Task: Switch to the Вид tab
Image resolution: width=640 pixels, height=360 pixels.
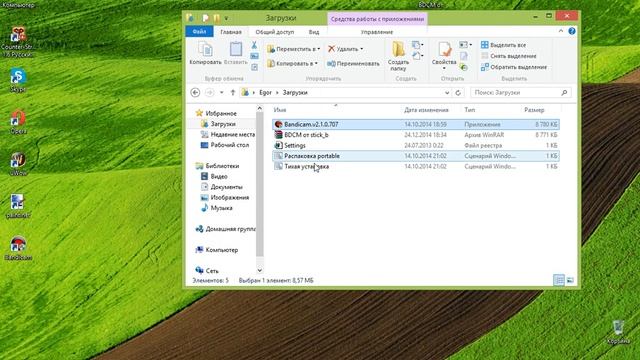Action: coord(314,32)
